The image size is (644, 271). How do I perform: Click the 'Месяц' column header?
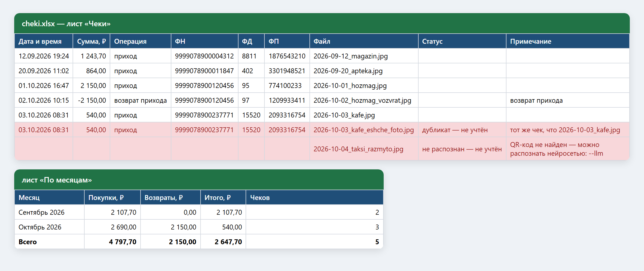49,198
